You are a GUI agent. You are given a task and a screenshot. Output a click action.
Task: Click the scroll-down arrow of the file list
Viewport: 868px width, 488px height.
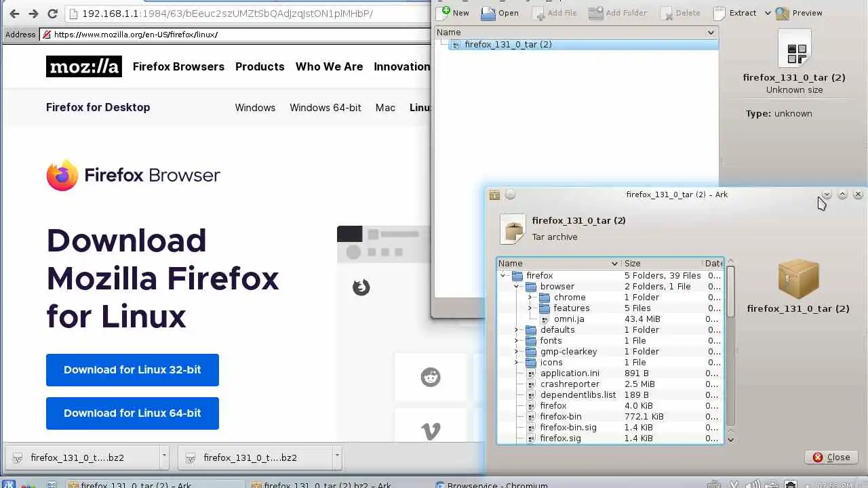(730, 439)
